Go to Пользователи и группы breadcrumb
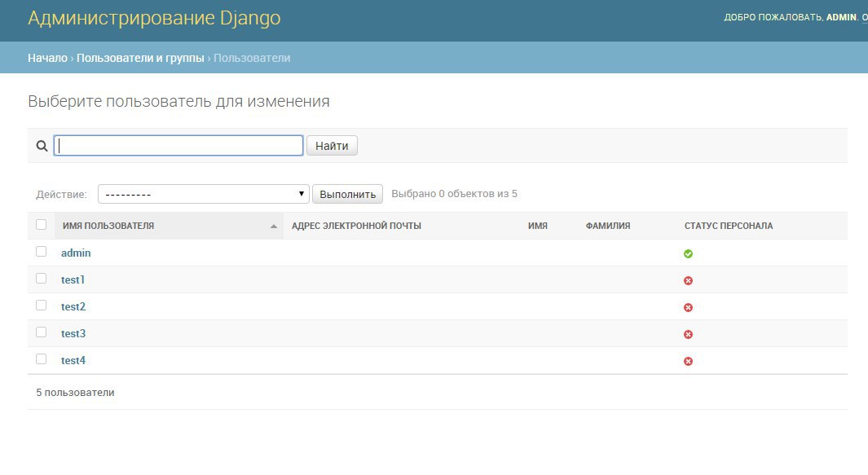This screenshot has width=868, height=475. click(x=140, y=58)
